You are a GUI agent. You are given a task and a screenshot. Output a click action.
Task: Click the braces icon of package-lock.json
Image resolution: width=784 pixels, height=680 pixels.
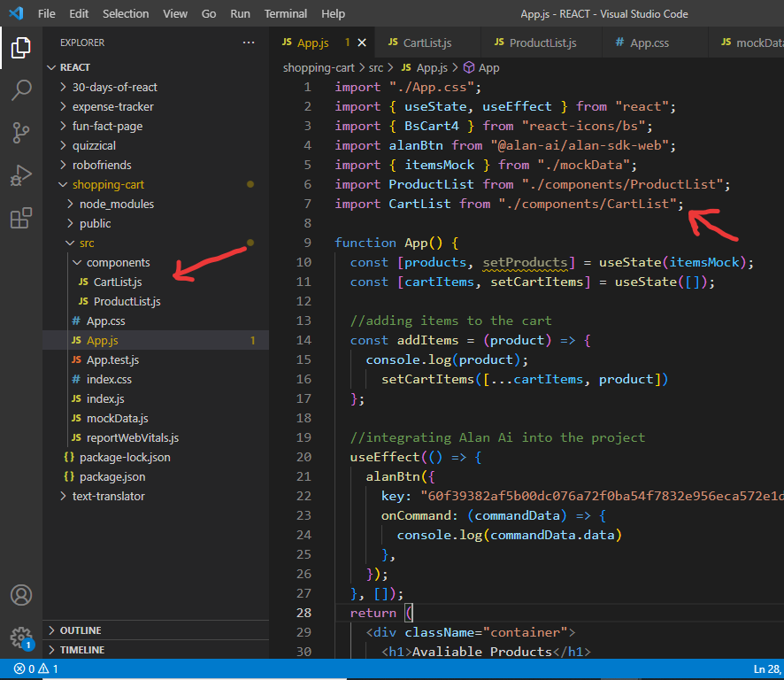tap(69, 457)
